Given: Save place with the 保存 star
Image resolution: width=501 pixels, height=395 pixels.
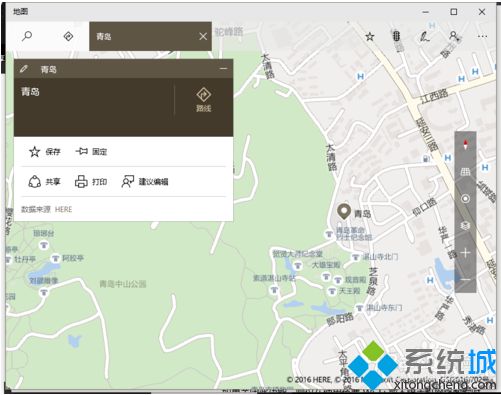Looking at the screenshot, I should tap(44, 152).
